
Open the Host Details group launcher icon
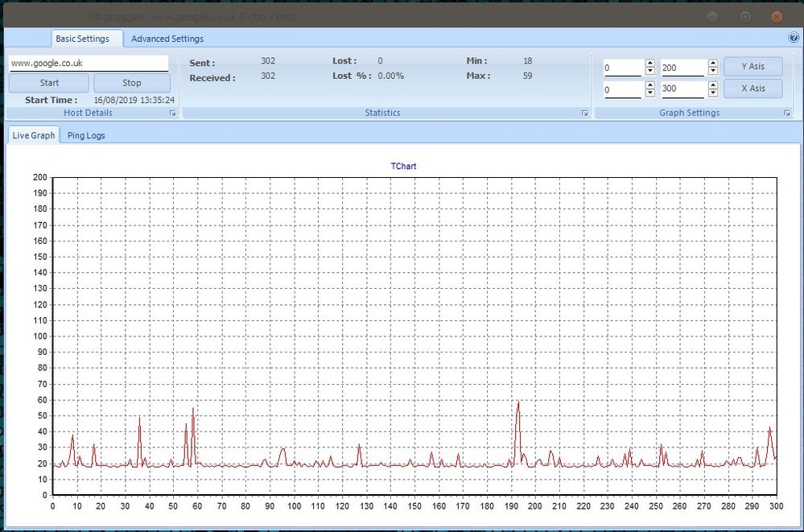173,114
